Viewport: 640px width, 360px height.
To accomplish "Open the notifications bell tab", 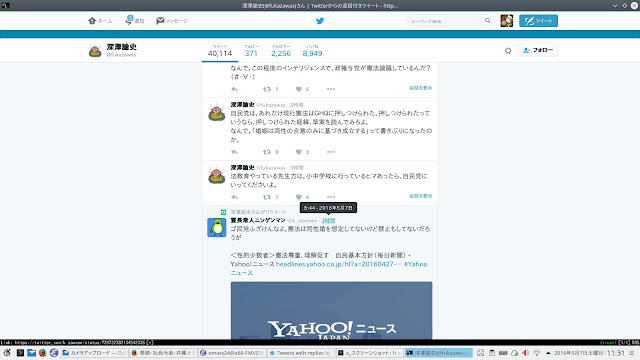I will coord(135,20).
